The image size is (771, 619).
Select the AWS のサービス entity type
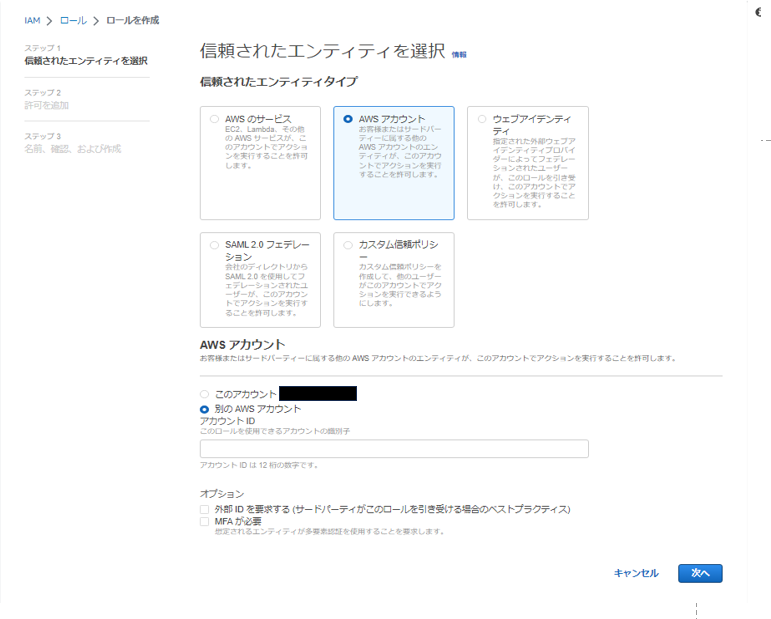260,163
